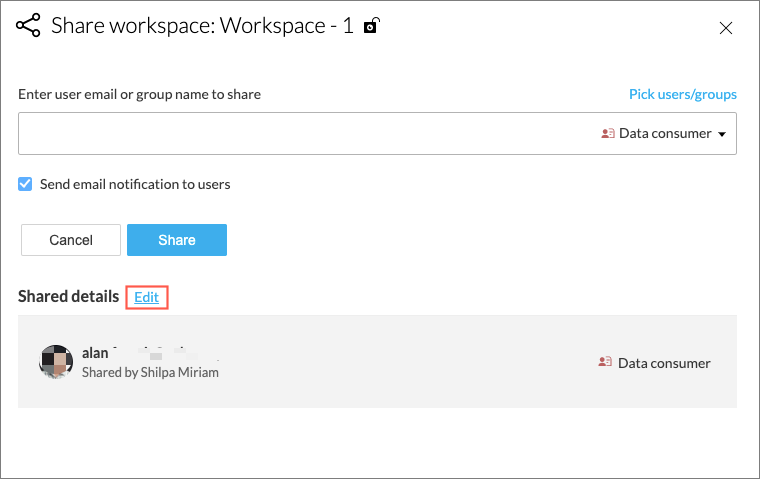Click Data consumer label in alan's row

664,363
